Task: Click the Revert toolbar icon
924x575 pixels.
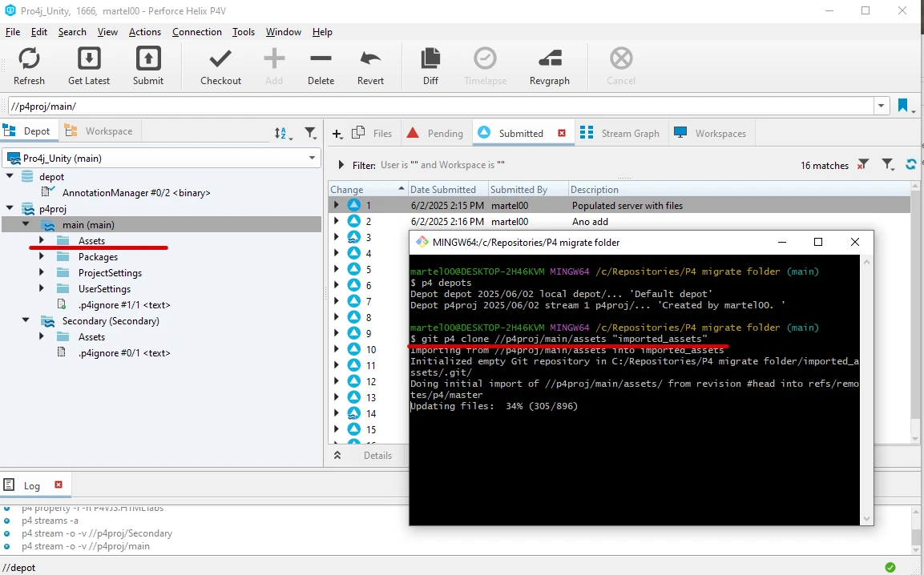Action: tap(370, 59)
